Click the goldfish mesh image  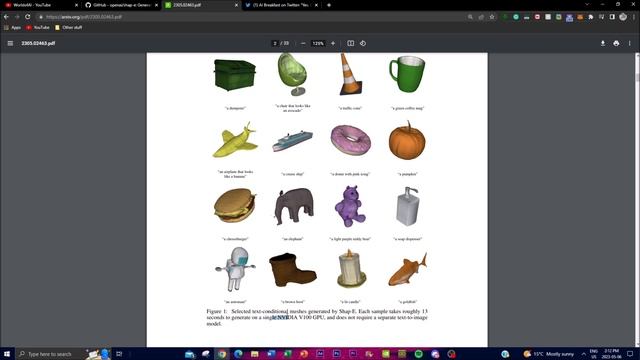tap(407, 269)
